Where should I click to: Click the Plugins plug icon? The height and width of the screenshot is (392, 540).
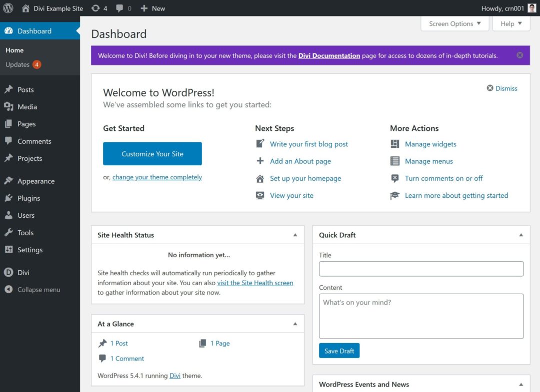pyautogui.click(x=8, y=198)
